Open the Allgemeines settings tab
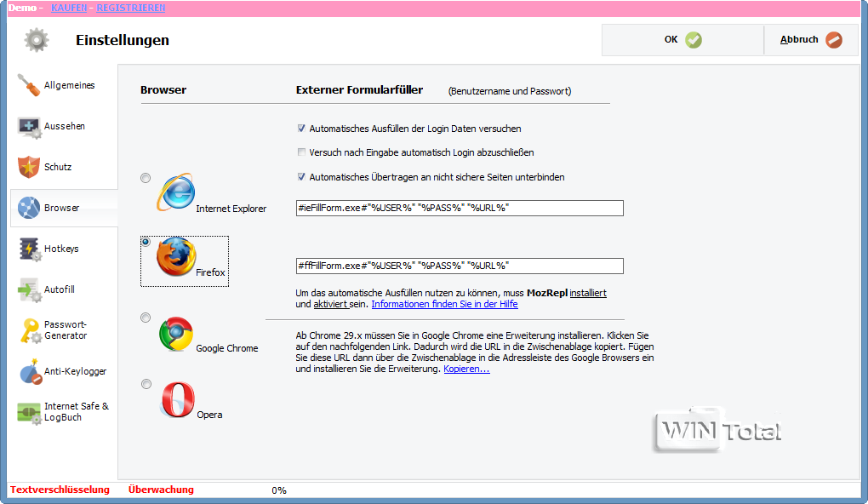The image size is (868, 504). pyautogui.click(x=64, y=85)
